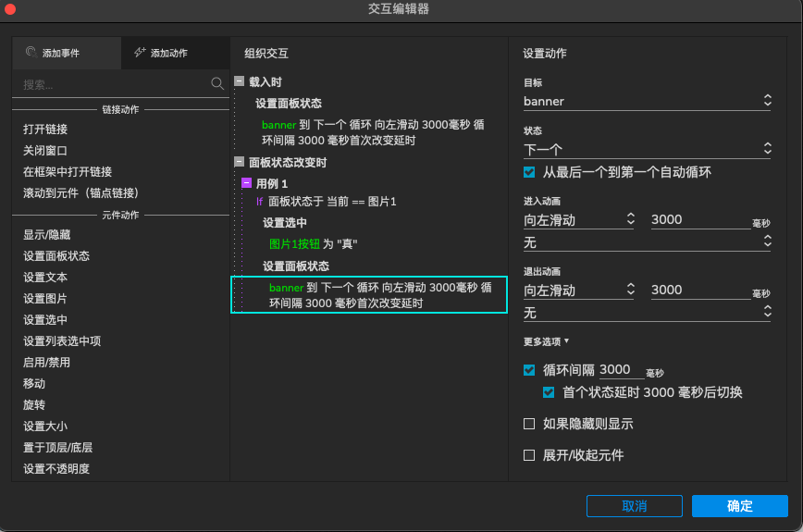Select the 设置选中 action in left list

pos(45,320)
